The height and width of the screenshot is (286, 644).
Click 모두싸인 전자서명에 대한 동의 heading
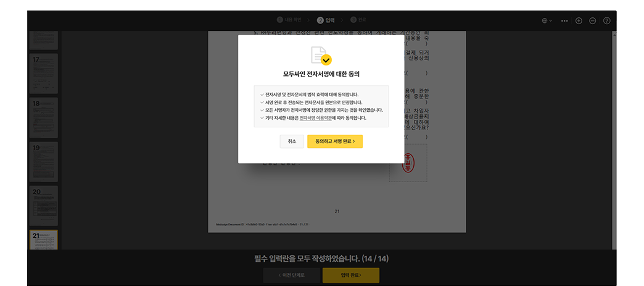[321, 75]
